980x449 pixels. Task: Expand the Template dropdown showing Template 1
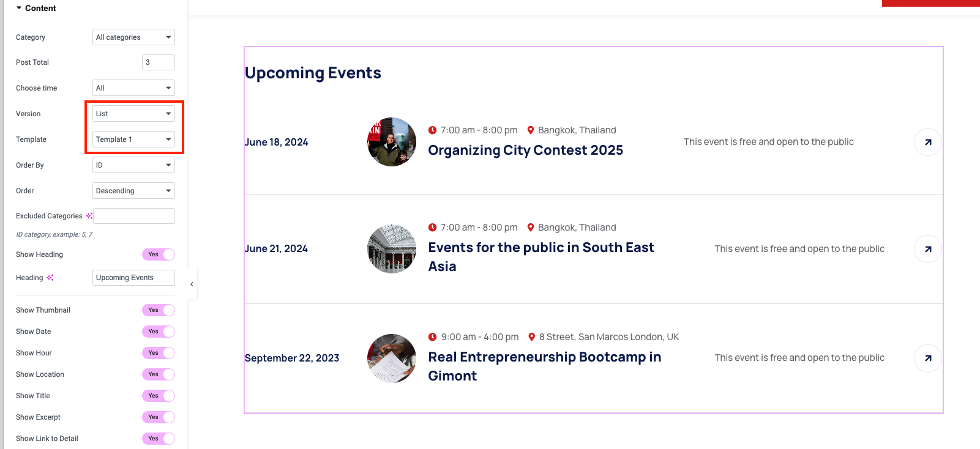[133, 139]
